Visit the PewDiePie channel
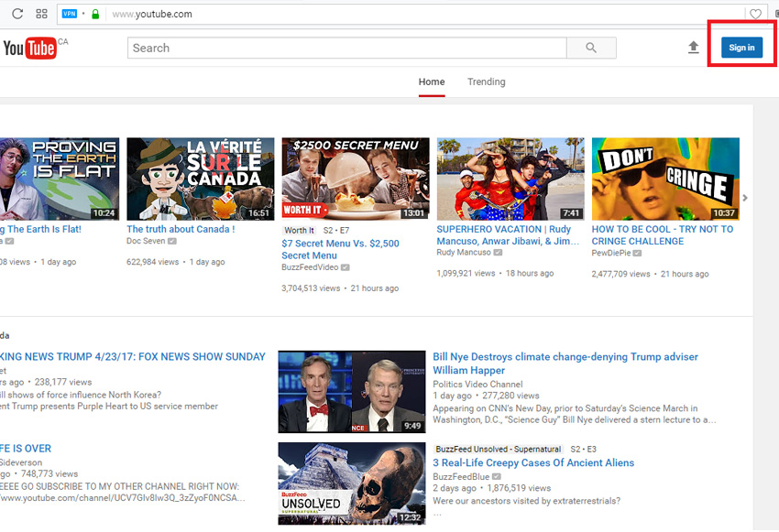Viewport: 779px width, 532px height. (611, 253)
